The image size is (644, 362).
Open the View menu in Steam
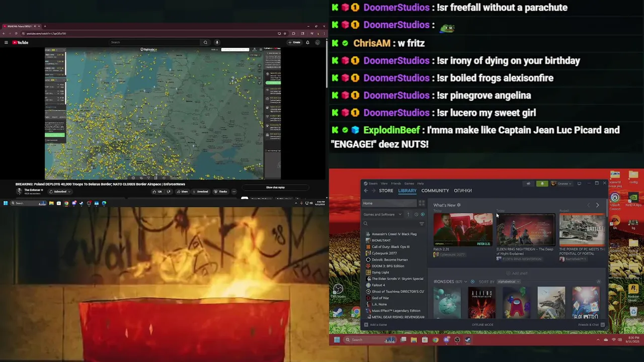click(x=384, y=184)
